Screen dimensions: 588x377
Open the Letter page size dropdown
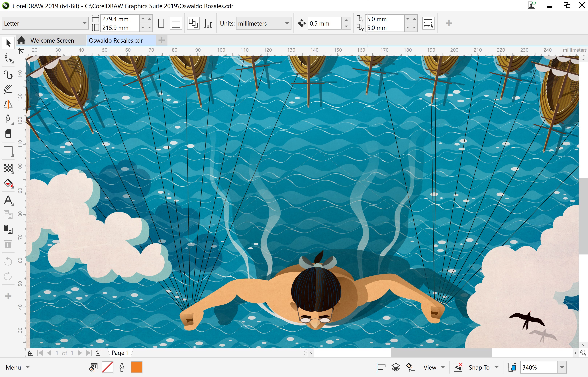click(84, 24)
